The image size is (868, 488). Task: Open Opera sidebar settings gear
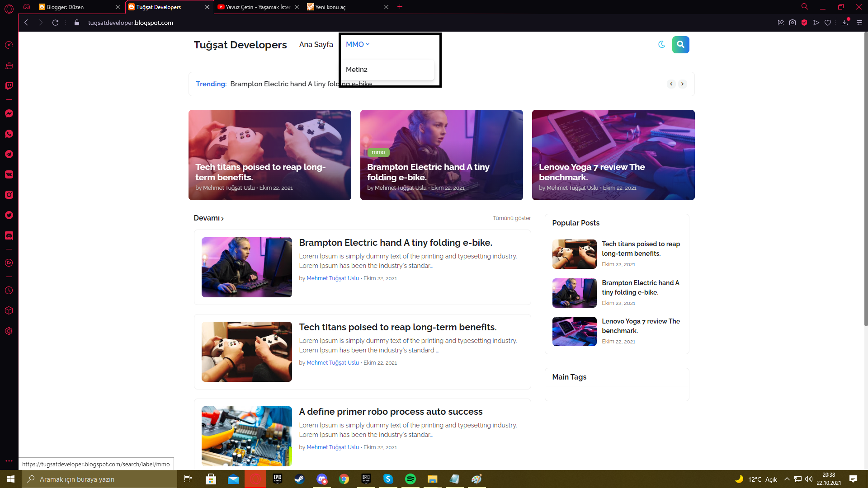click(9, 331)
